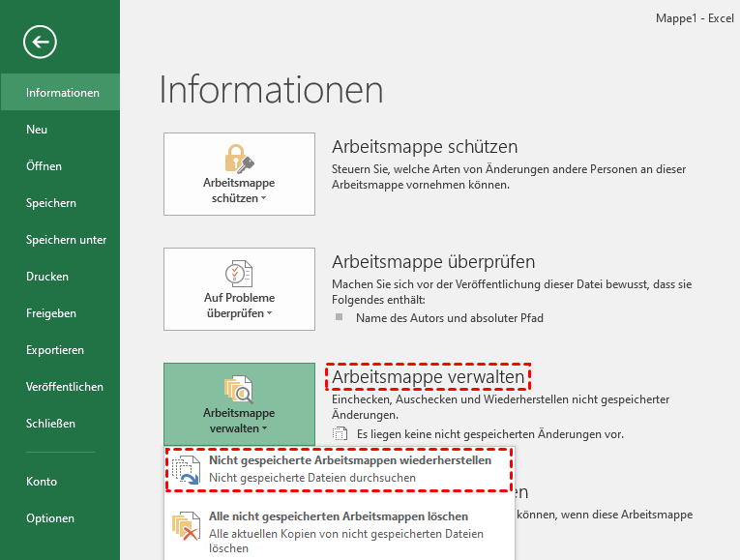The width and height of the screenshot is (740, 560).
Task: Click the Arbeitsmappe verwalten magnifier icon
Action: [x=239, y=389]
